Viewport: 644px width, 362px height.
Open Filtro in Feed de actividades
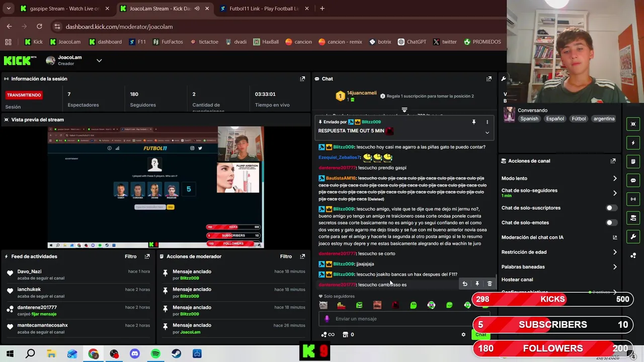[130, 256]
